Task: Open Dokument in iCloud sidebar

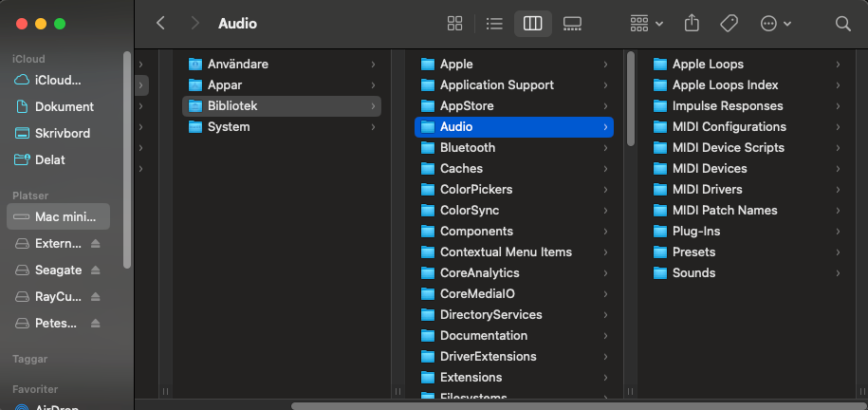Action: click(x=64, y=107)
